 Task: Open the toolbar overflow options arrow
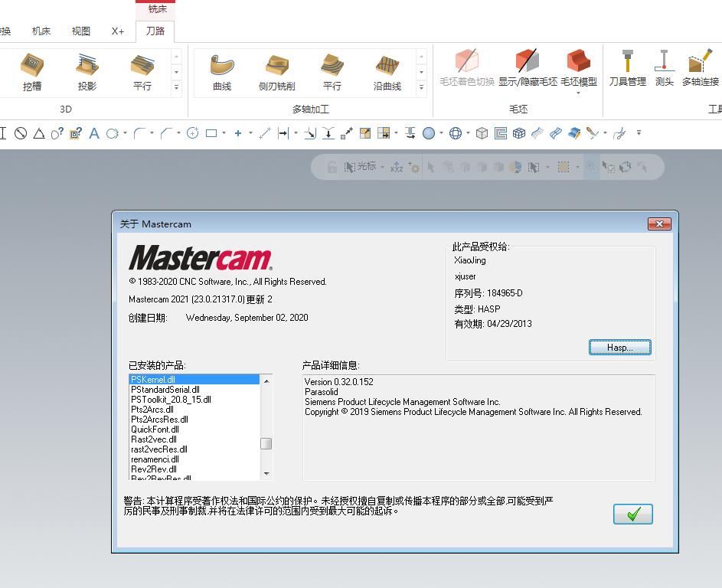point(639,132)
